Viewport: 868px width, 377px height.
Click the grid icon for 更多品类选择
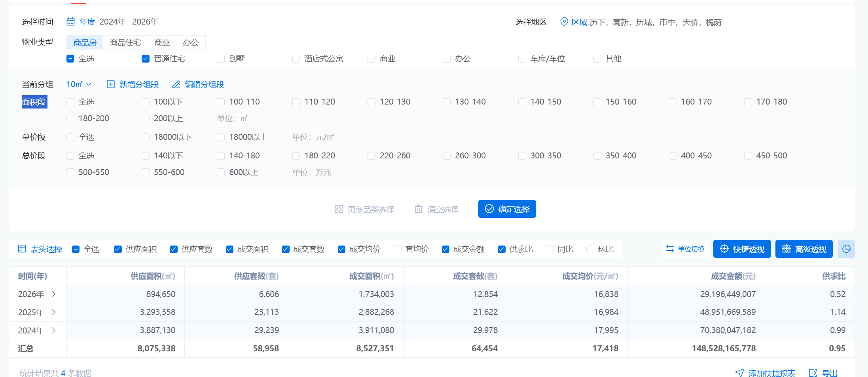339,209
